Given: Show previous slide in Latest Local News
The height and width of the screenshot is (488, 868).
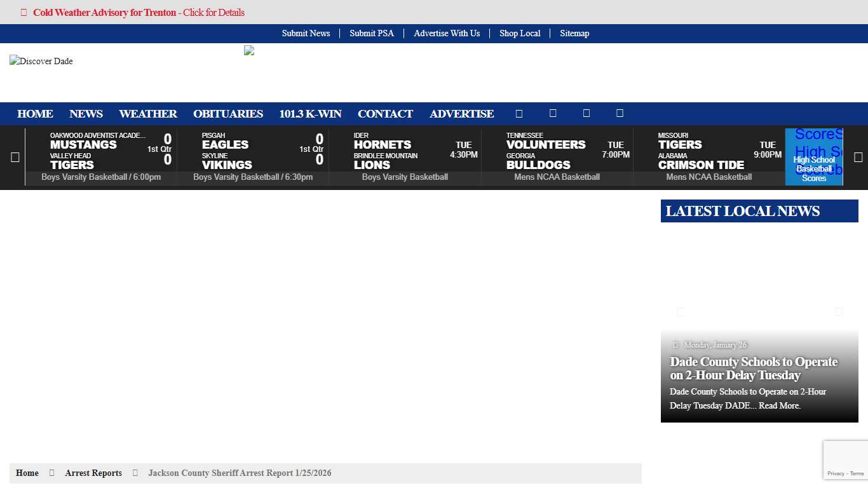Looking at the screenshot, I should click(x=681, y=311).
